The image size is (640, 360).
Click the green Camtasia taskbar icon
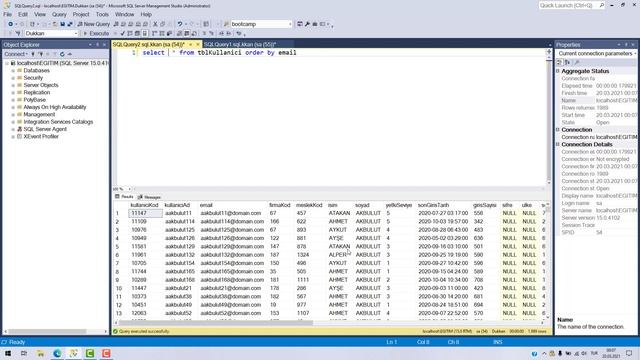[90, 353]
